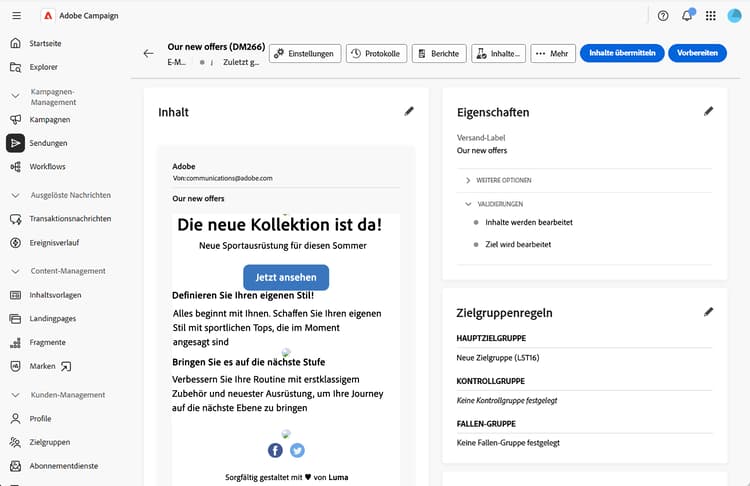750x486 pixels.
Task: Collapse the Kampagnen-Management section
Action: 15,96
